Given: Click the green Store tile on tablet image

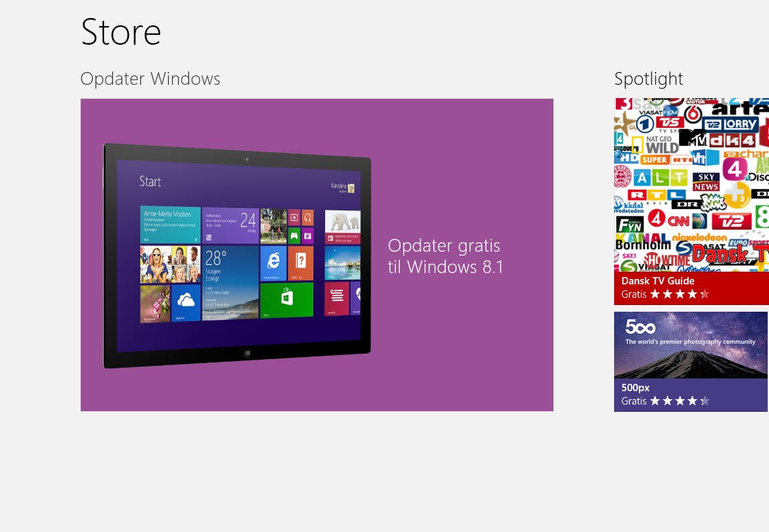Looking at the screenshot, I should pos(286,300).
